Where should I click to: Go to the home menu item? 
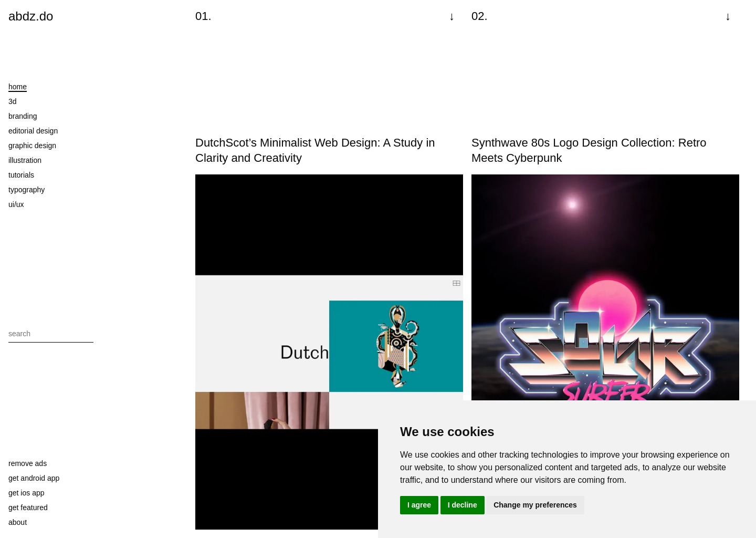tap(17, 87)
